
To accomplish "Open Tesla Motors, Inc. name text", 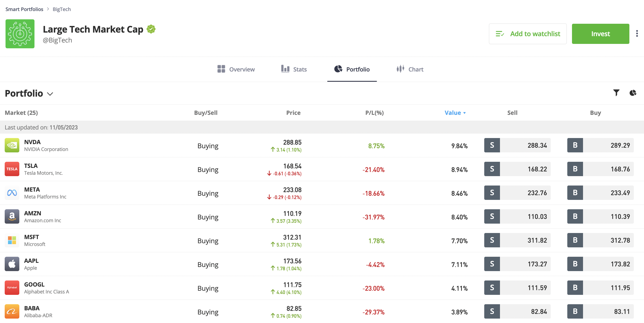I will [x=43, y=173].
